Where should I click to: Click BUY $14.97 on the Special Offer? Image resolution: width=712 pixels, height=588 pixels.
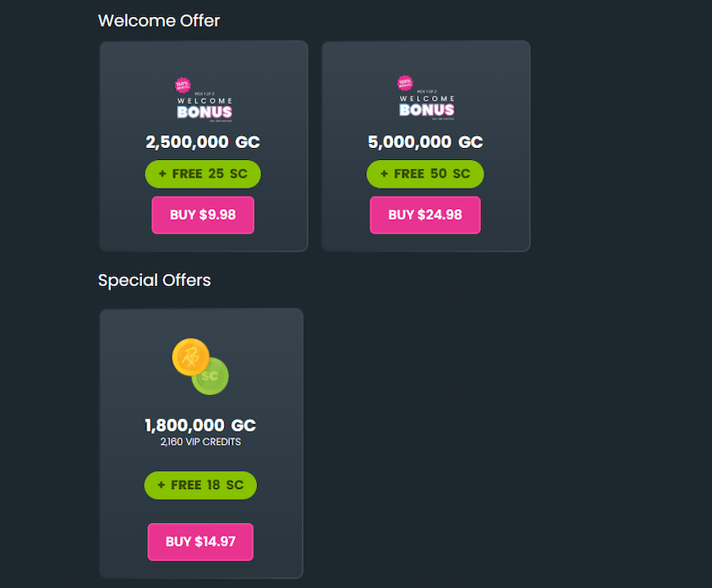[x=200, y=541]
